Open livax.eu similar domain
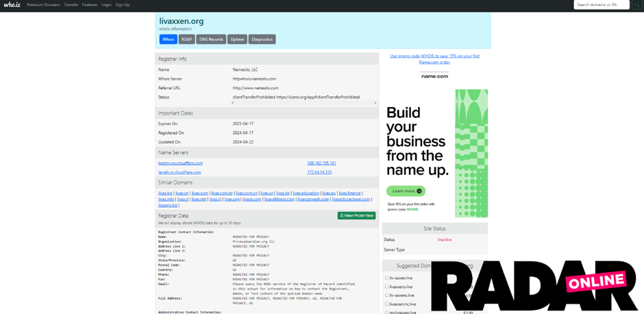This screenshot has height=314, width=644. (x=330, y=193)
